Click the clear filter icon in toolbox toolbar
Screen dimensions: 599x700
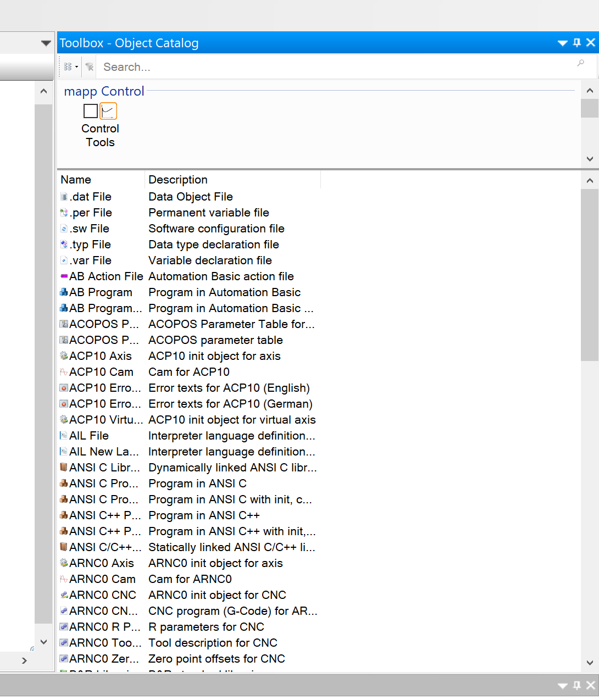90,67
